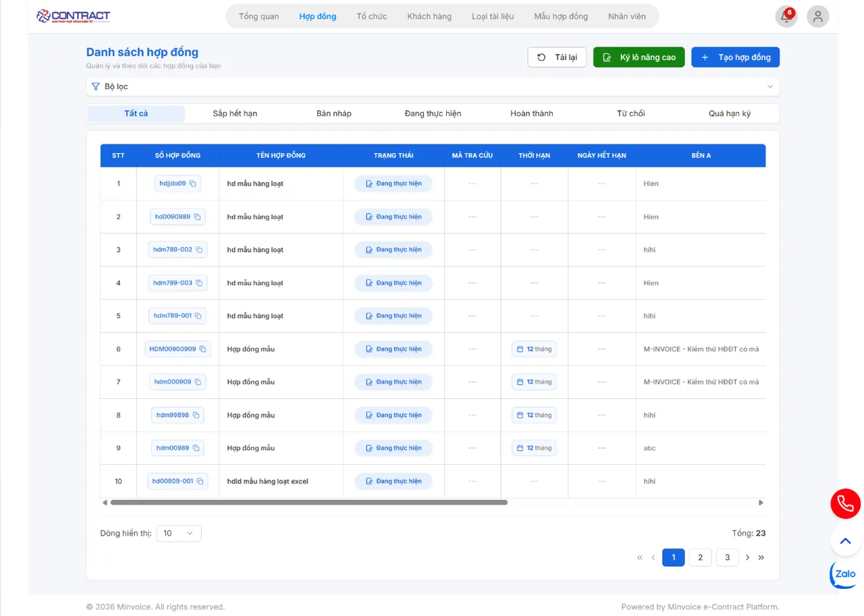Go to the next page arrow
Image resolution: width=864 pixels, height=616 pixels.
747,557
